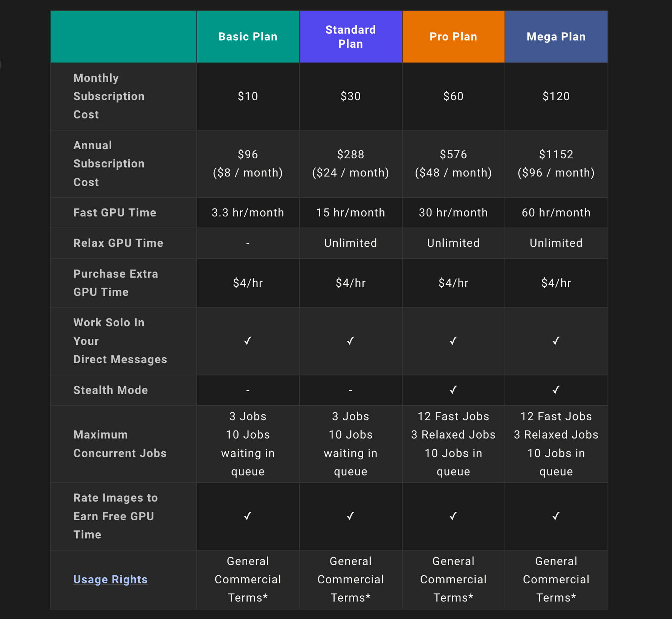The height and width of the screenshot is (619, 672).
Task: Click Basic Plan's Stealth Mode dash
Action: click(248, 390)
